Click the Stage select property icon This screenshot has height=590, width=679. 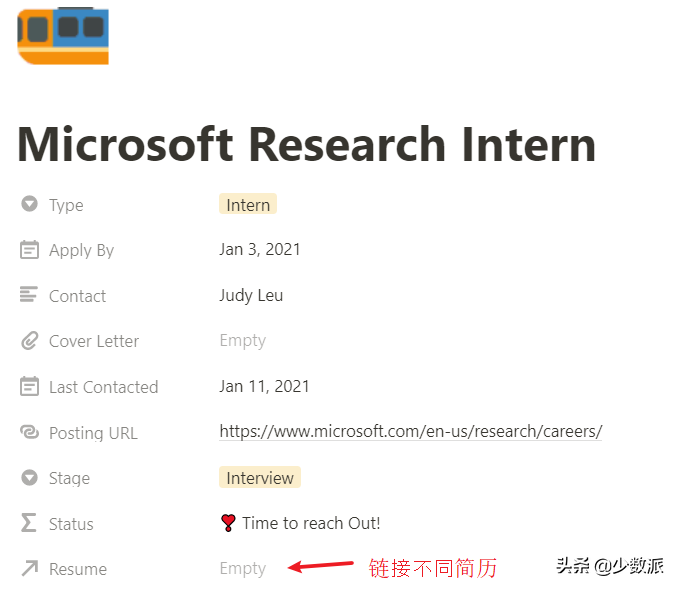pos(29,477)
